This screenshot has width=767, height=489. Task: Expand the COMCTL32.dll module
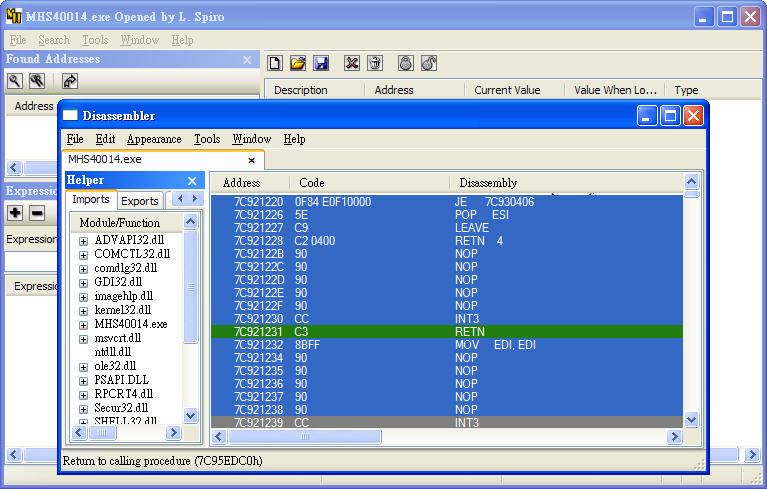coord(83,255)
